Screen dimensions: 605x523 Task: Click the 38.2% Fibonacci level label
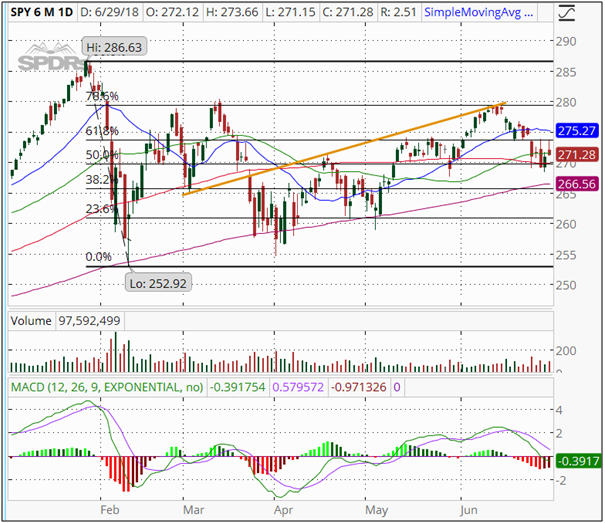(x=101, y=179)
